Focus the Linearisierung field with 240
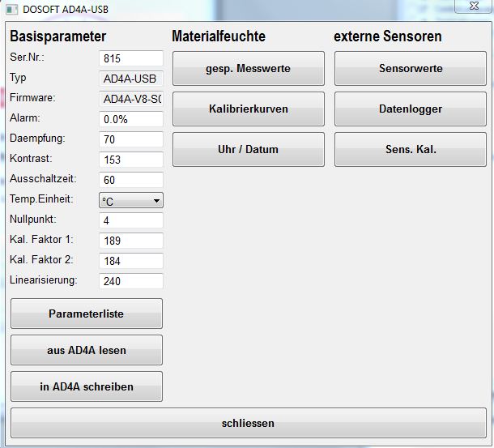494x448 pixels. 131,281
